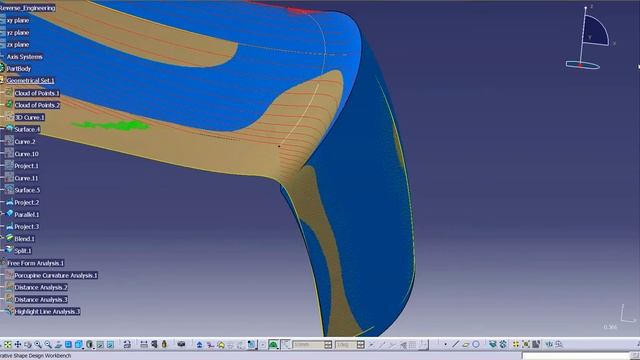Select Cloud of Points.2 in the tree
This screenshot has height=360, width=640.
click(x=37, y=105)
